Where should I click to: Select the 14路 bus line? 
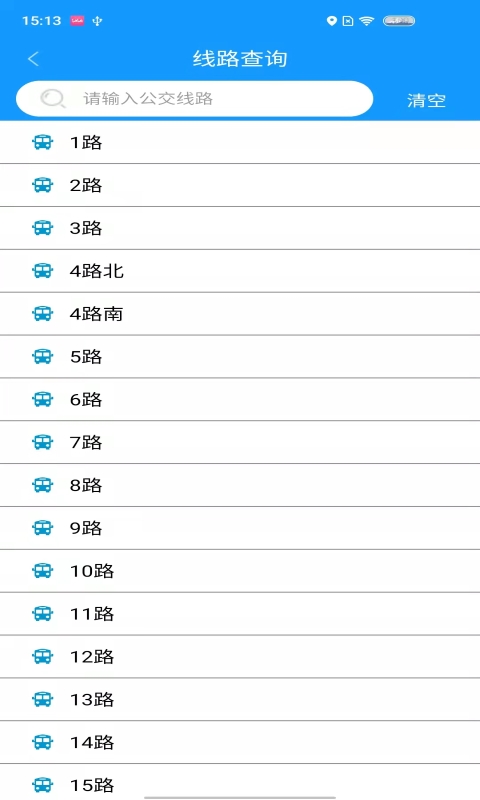tap(240, 742)
